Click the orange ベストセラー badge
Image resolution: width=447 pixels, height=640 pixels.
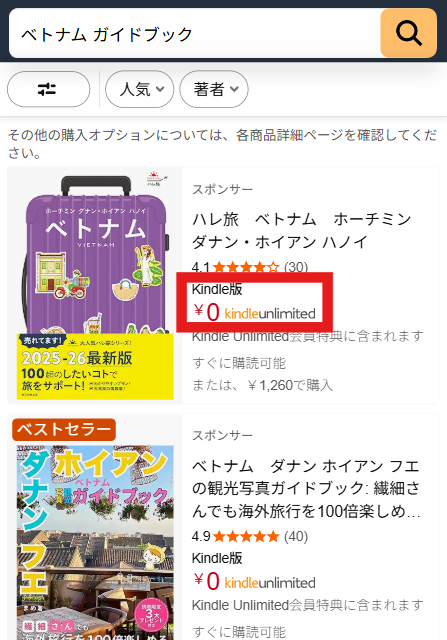(64, 429)
